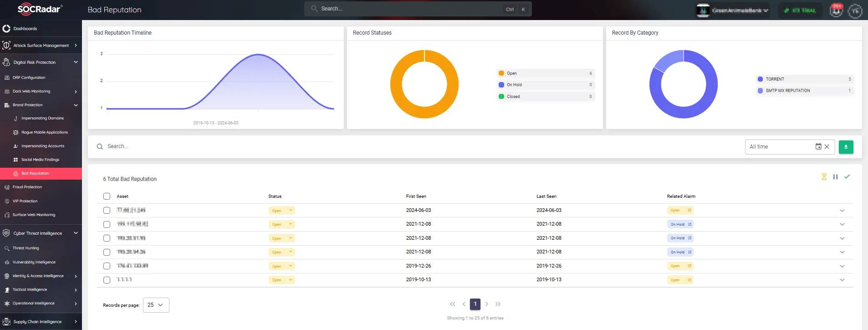The height and width of the screenshot is (330, 868).
Task: Jump to first page of results
Action: coord(453,304)
